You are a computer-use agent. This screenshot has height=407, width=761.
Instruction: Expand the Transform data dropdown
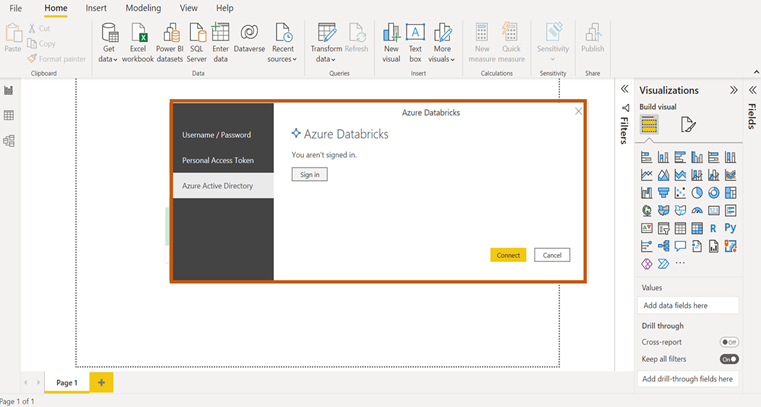326,59
